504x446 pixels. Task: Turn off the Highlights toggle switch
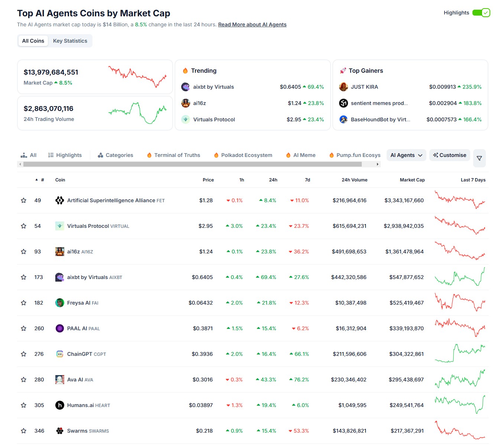[x=481, y=13]
